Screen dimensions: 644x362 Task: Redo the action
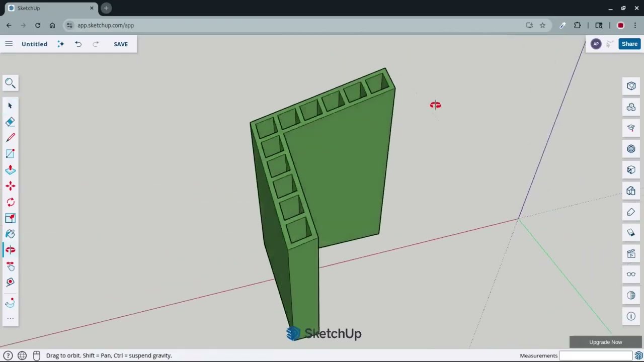(x=96, y=44)
